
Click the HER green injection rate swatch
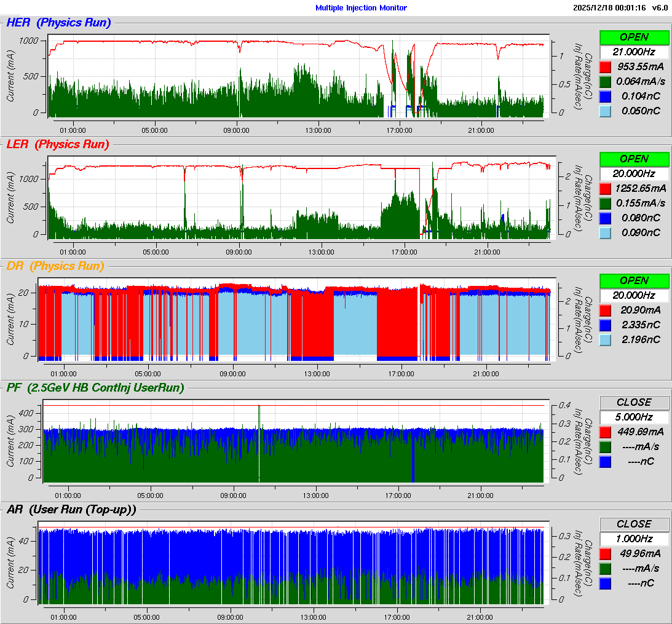point(605,82)
